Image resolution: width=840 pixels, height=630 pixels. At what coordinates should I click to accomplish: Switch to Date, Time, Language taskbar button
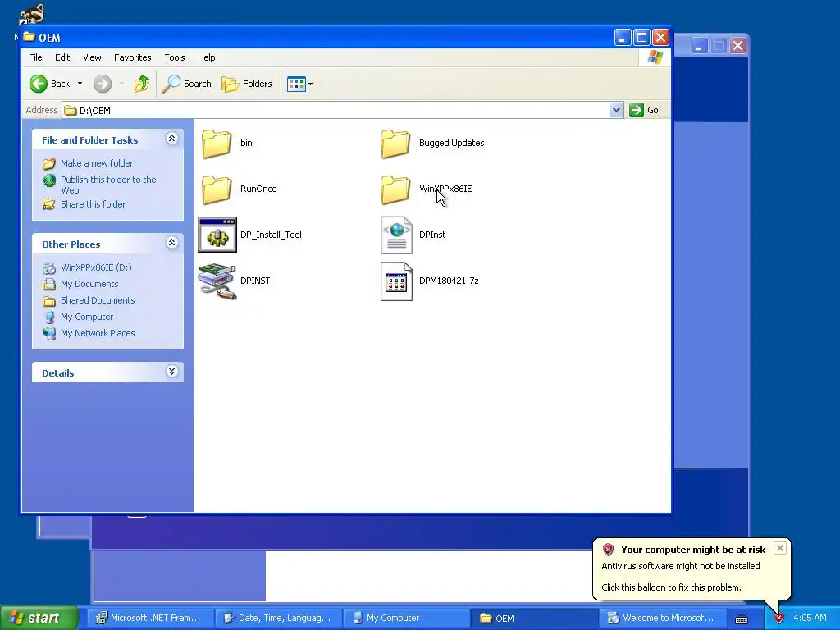277,618
